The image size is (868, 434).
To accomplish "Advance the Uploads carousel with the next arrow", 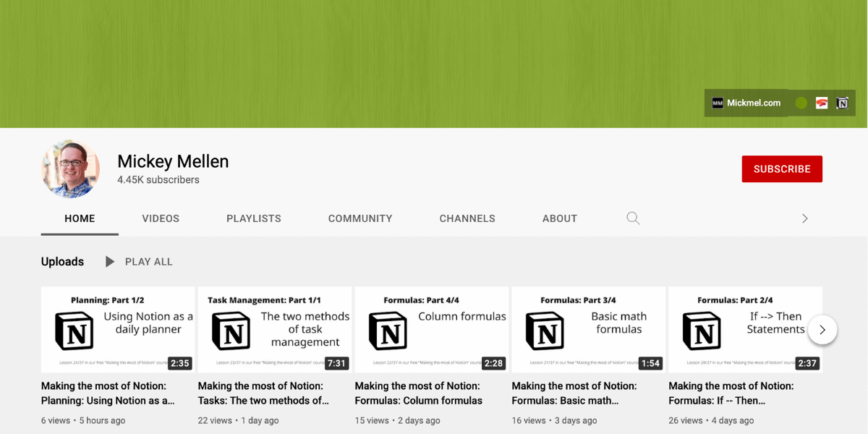I will point(822,330).
